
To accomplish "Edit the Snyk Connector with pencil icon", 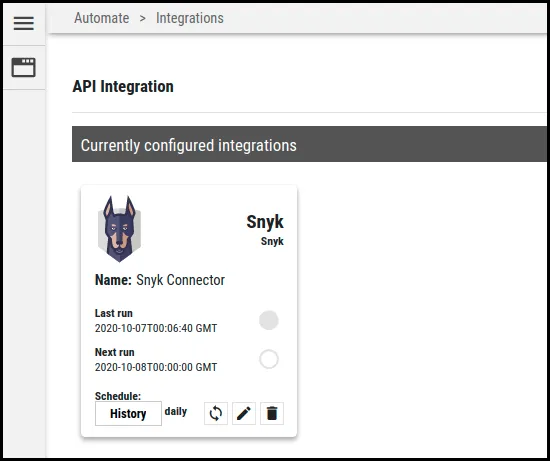I will [244, 413].
